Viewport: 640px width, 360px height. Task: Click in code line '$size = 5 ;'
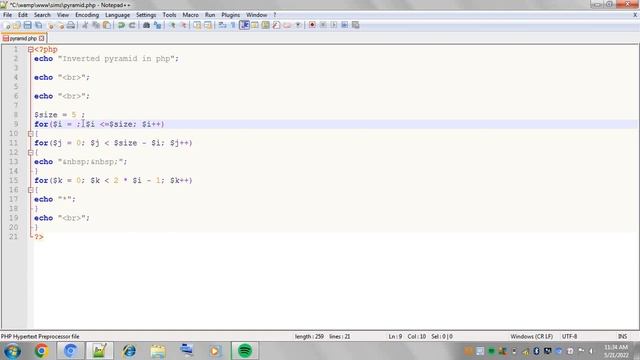point(60,115)
